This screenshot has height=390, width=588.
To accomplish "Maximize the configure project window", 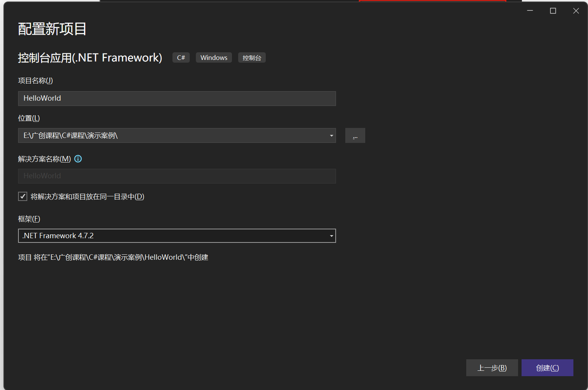I will click(553, 11).
